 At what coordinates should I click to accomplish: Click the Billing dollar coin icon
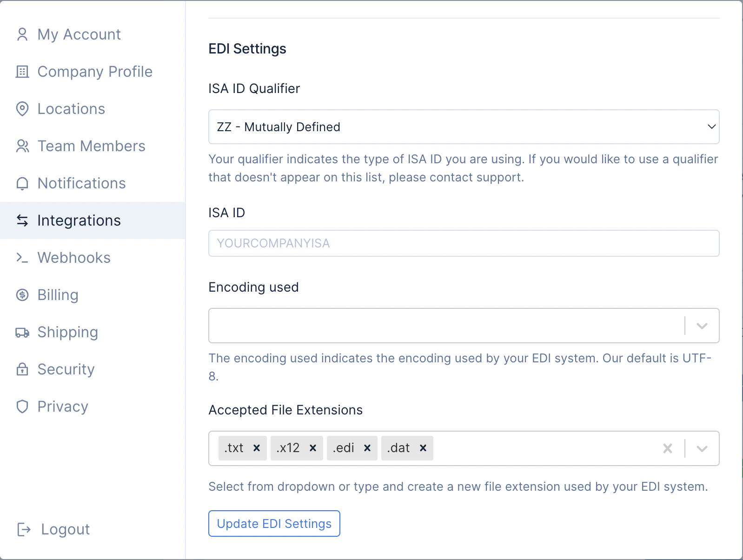pos(22,295)
